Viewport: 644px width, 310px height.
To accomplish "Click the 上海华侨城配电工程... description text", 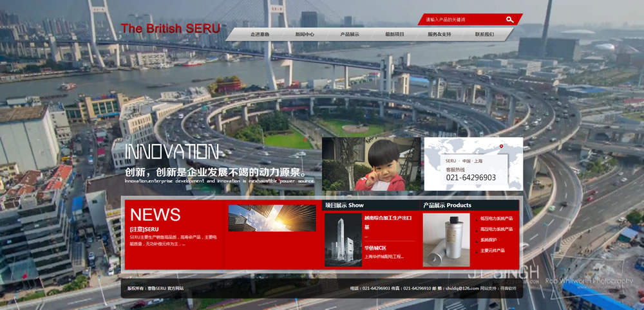I will click(384, 257).
